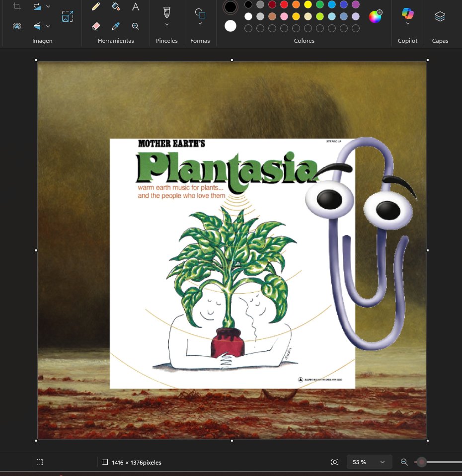This screenshot has height=476, width=462.
Task: Pick the lavender color swatch
Action: pos(356,16)
